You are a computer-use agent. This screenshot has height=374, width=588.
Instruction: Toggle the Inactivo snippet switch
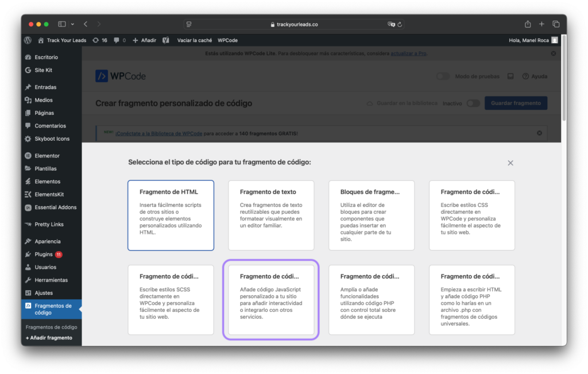473,103
